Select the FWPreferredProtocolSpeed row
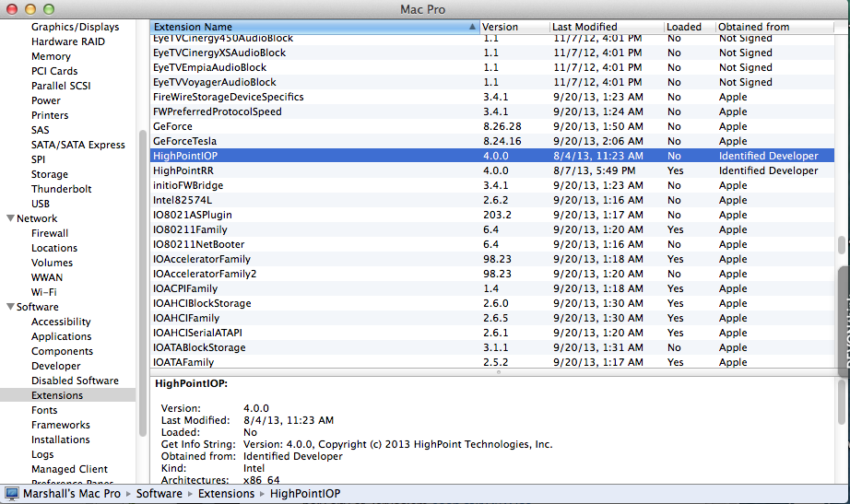The image size is (850, 504). coord(492,111)
